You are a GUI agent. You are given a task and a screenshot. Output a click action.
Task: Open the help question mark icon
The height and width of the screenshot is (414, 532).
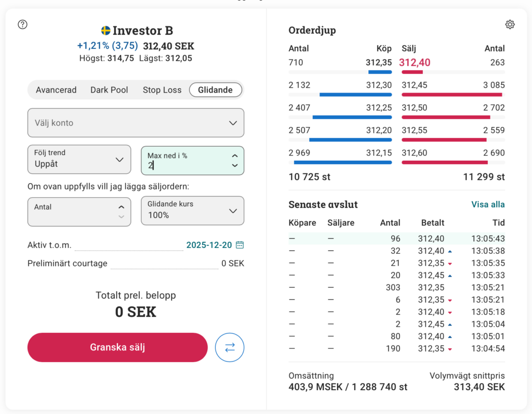22,24
